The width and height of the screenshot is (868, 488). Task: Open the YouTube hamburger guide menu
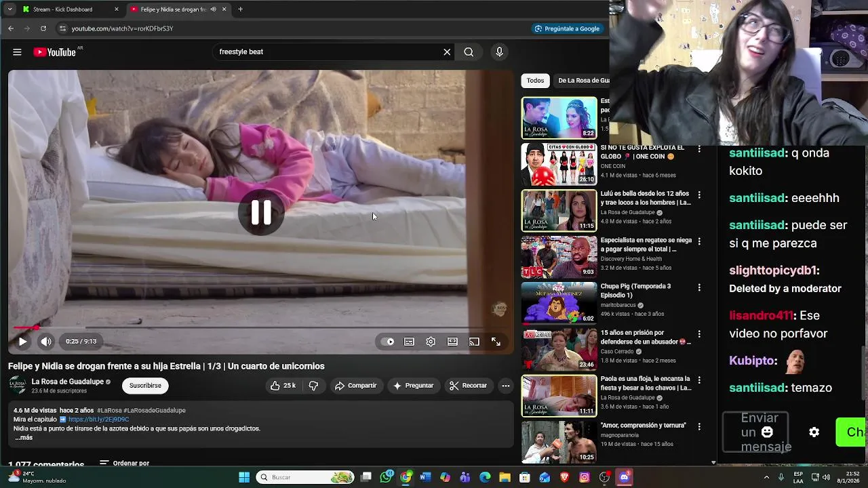click(17, 52)
